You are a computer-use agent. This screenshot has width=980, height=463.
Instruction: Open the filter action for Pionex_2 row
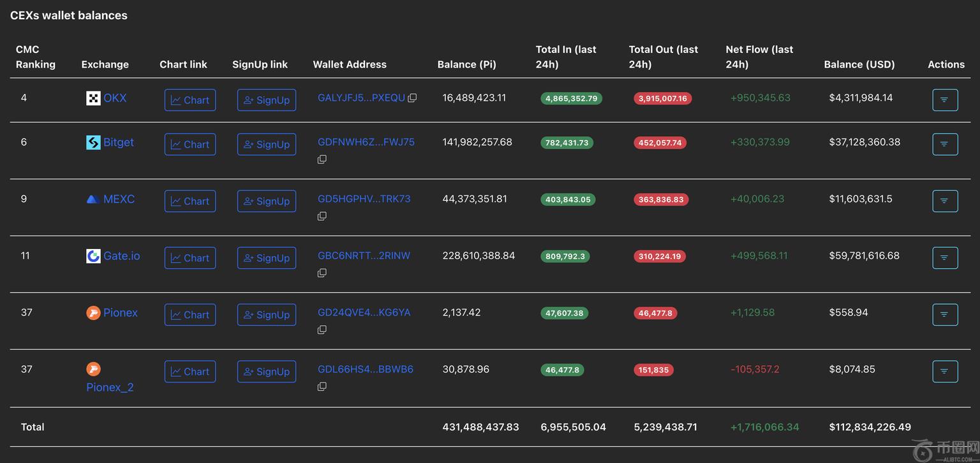(945, 372)
